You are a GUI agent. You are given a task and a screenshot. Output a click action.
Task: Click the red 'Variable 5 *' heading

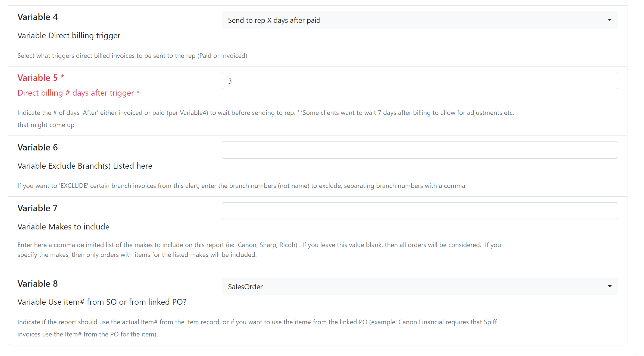pos(41,78)
